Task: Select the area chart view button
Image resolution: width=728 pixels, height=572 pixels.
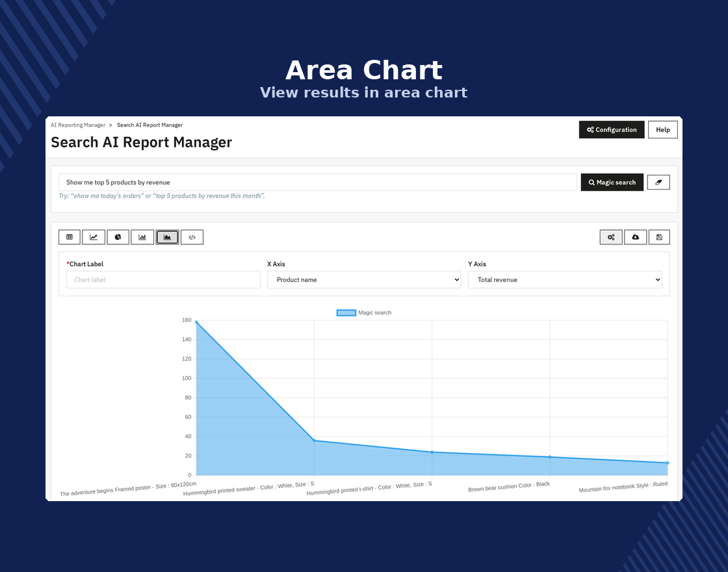Action: pos(167,237)
